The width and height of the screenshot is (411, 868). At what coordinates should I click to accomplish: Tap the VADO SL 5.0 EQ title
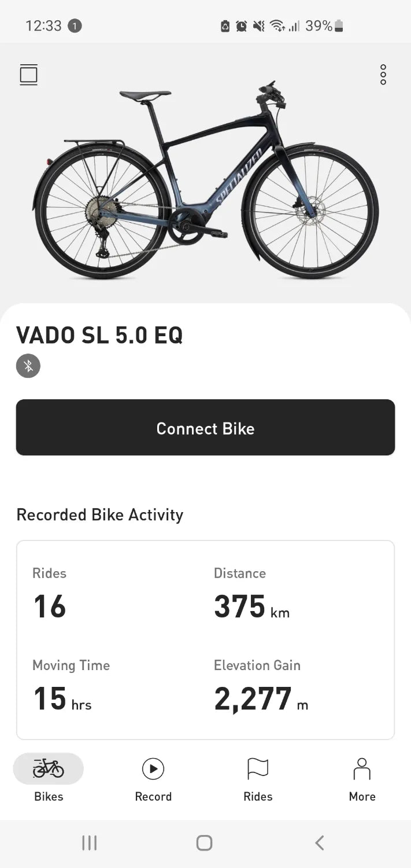(99, 335)
